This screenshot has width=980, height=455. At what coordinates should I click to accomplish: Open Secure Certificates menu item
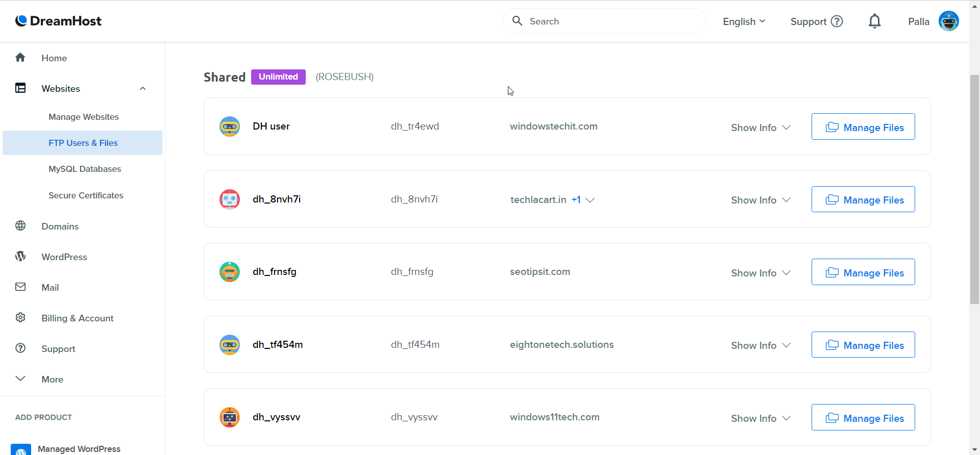point(86,195)
